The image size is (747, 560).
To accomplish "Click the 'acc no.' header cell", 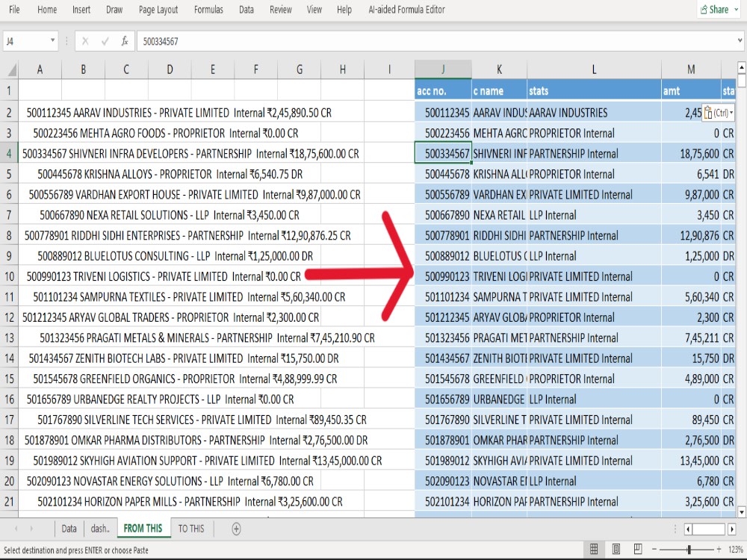I will point(443,90).
